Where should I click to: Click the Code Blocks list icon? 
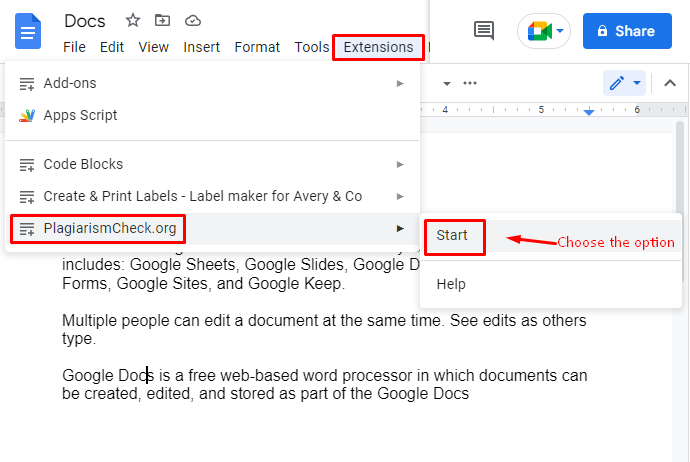(27, 165)
